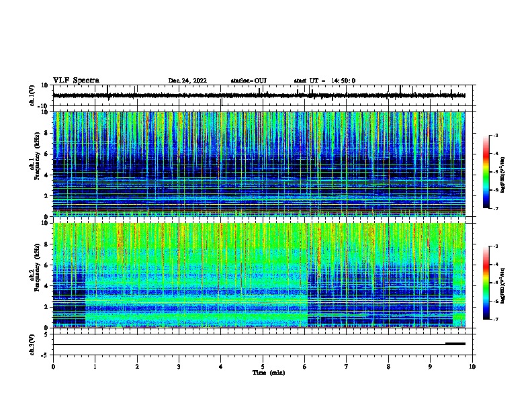The height and width of the screenshot is (411, 532).
Task: Click the ch.1 color bar unit label
Action: tap(503, 175)
